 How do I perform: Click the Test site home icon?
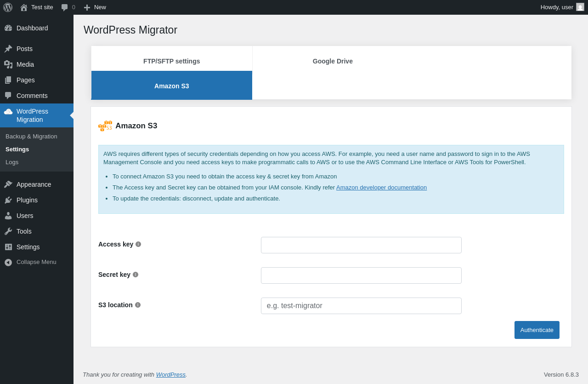click(24, 7)
